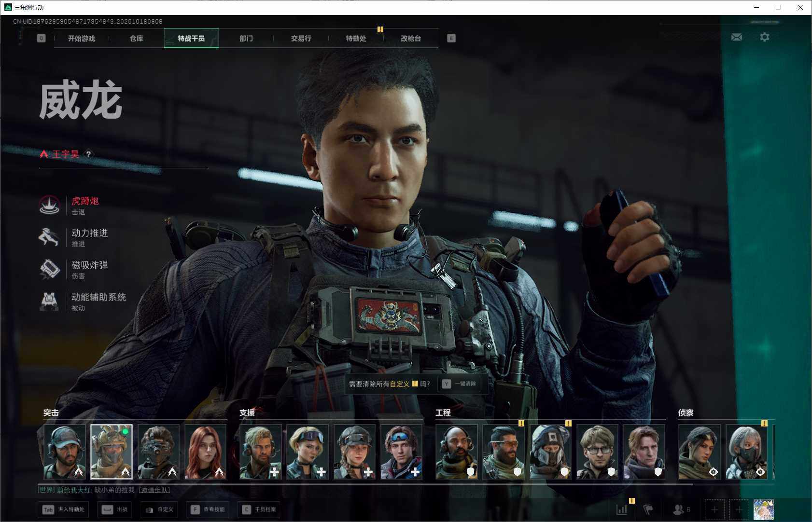The image size is (812, 522).
Task: Click the 进入特勤处 button
Action: click(64, 509)
